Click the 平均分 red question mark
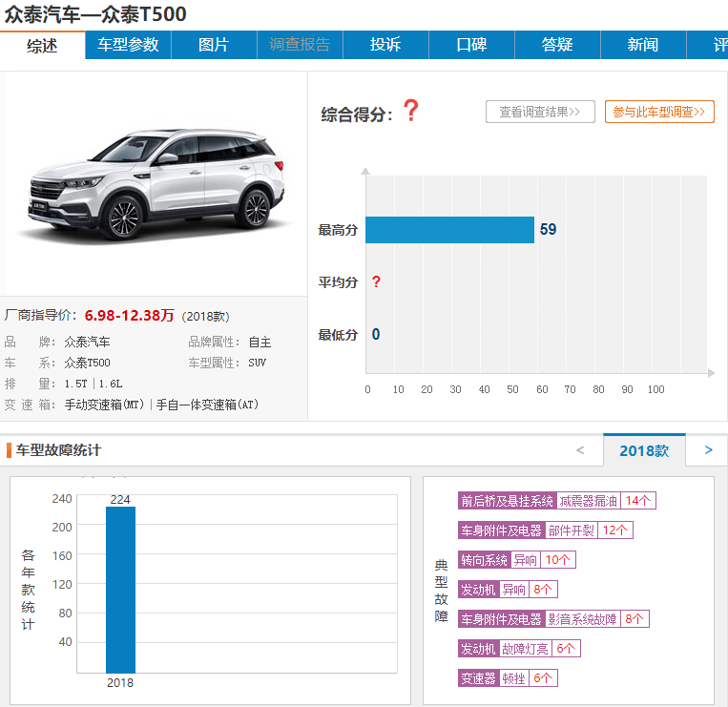The width and height of the screenshot is (728, 707). [x=376, y=281]
